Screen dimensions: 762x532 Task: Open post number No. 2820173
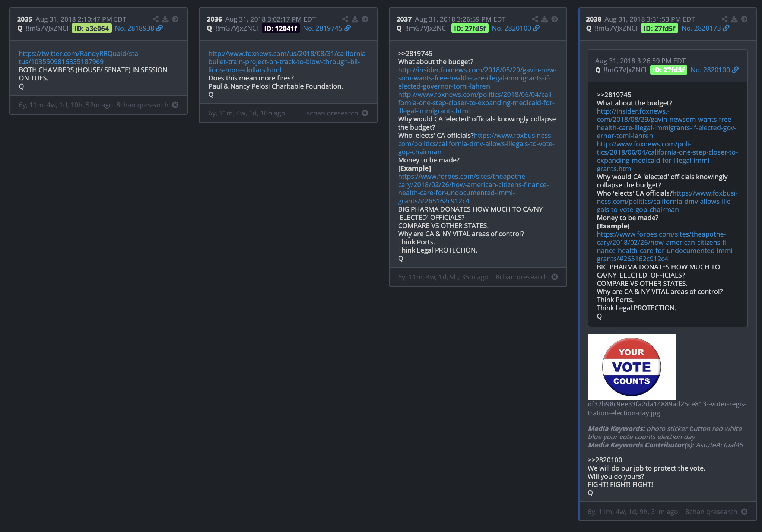tap(701, 28)
